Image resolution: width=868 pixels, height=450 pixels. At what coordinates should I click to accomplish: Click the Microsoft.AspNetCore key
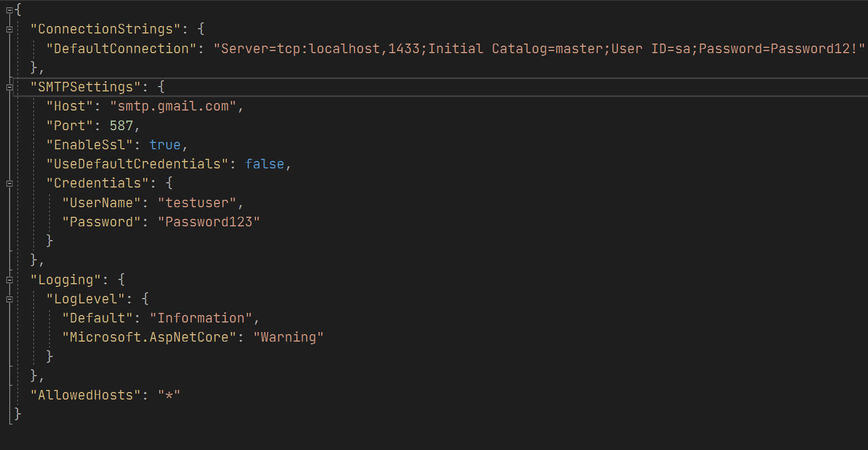pos(149,337)
